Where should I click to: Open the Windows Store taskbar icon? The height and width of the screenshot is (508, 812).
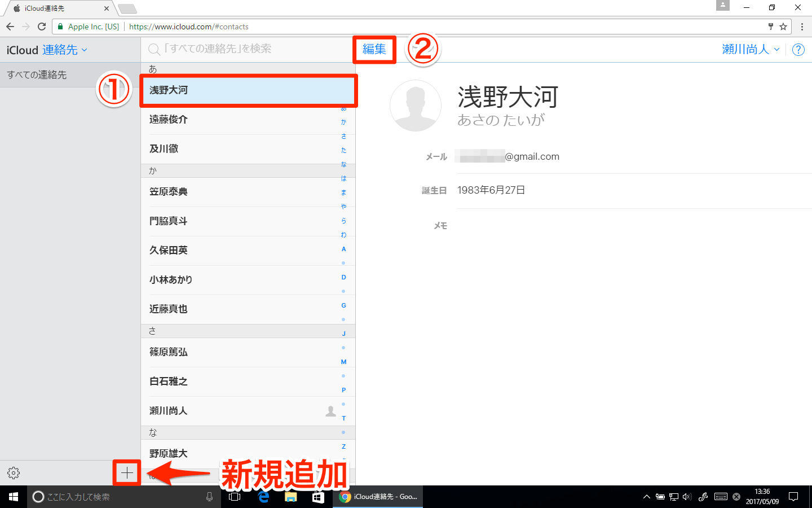pyautogui.click(x=318, y=497)
